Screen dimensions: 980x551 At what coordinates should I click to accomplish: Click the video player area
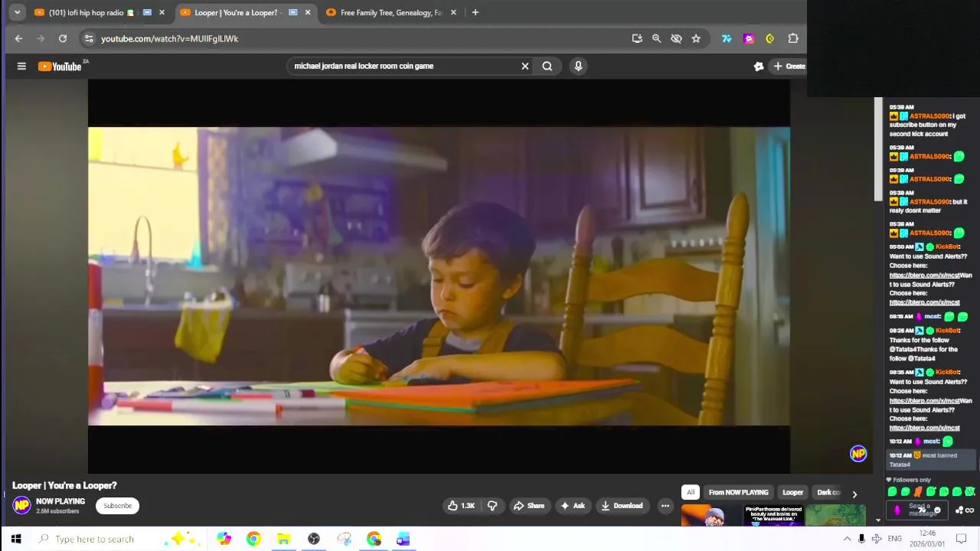coord(439,276)
